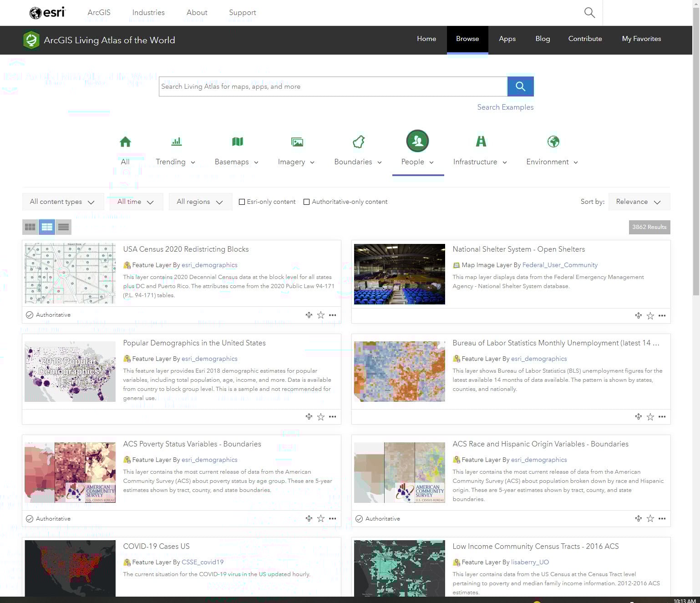Enable Authoritative-only content checkbox
This screenshot has height=603, width=700.
click(307, 202)
